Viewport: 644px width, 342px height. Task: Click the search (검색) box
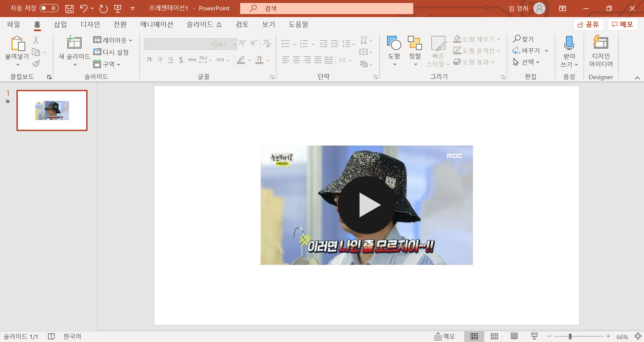[327, 8]
